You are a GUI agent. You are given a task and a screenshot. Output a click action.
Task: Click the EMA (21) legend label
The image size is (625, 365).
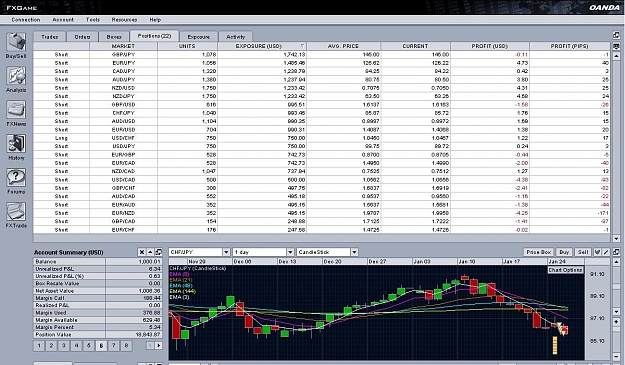[x=181, y=280]
